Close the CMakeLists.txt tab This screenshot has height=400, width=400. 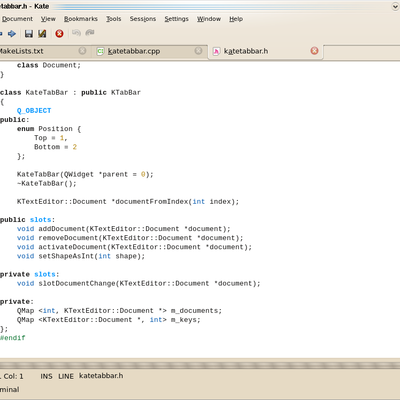[x=82, y=51]
